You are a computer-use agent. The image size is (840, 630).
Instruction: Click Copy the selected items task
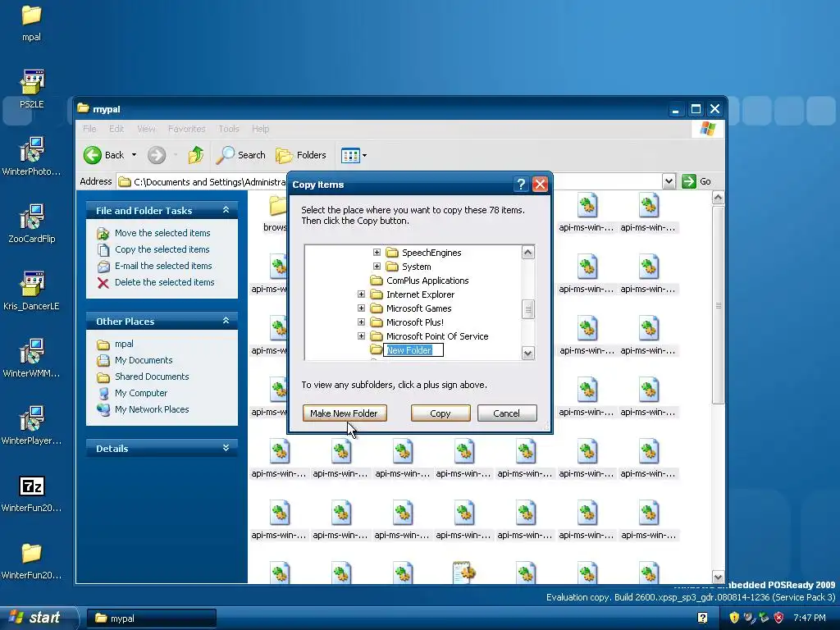coord(162,249)
